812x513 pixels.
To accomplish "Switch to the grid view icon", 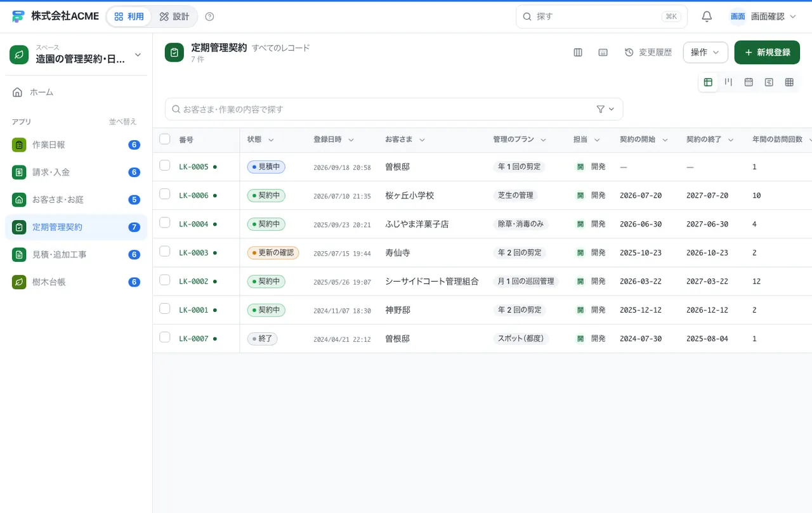I will 789,82.
